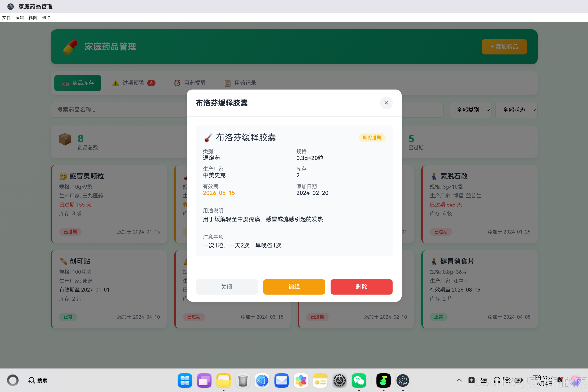Switch to the 药品库存 tab
This screenshot has width=588, height=392.
77,83
